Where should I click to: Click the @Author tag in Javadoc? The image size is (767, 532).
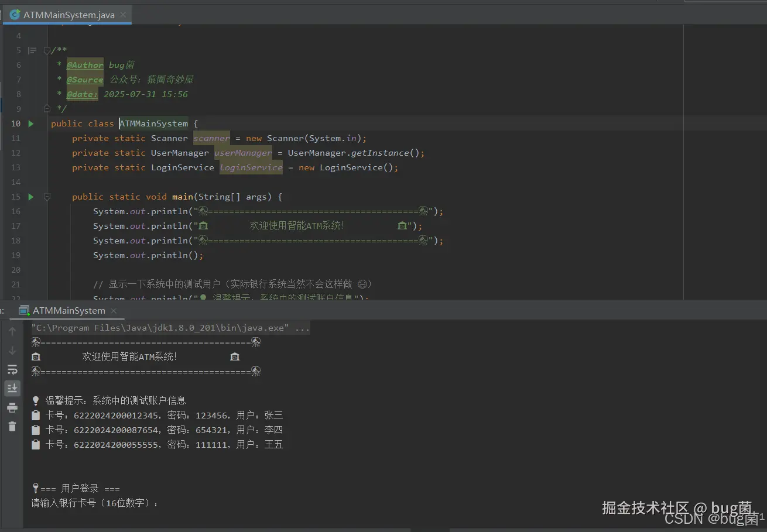[85, 65]
